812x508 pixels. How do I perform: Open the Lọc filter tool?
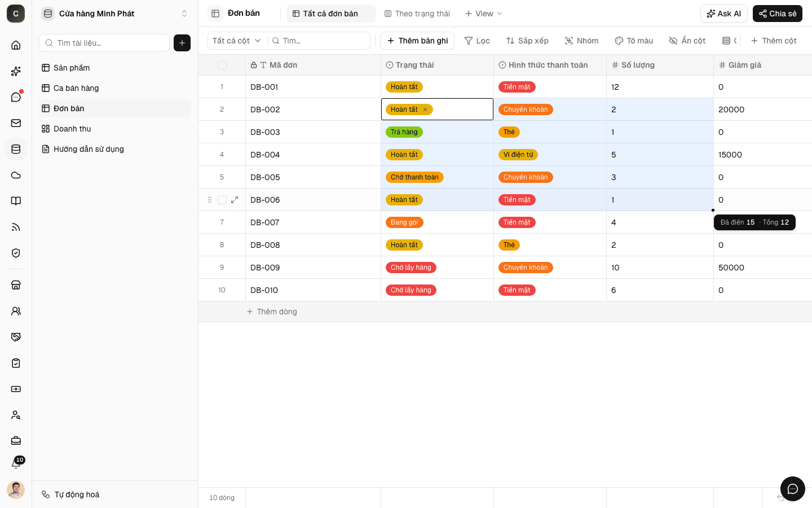click(477, 41)
